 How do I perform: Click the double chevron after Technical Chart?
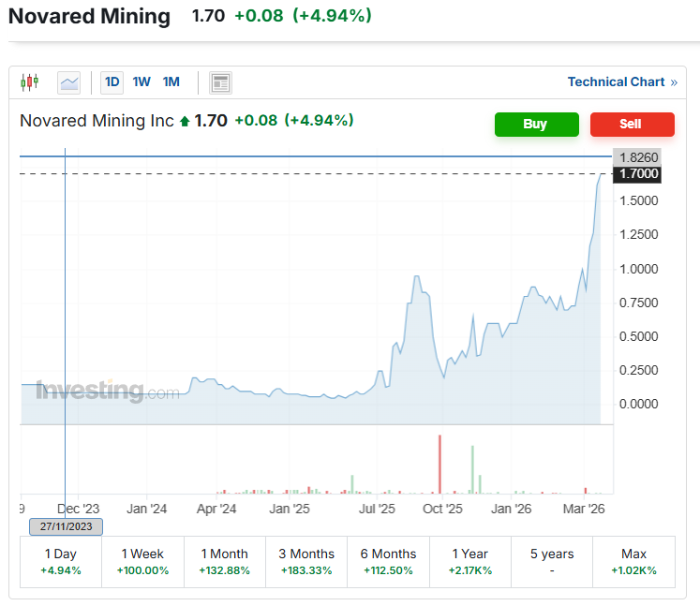tap(673, 82)
